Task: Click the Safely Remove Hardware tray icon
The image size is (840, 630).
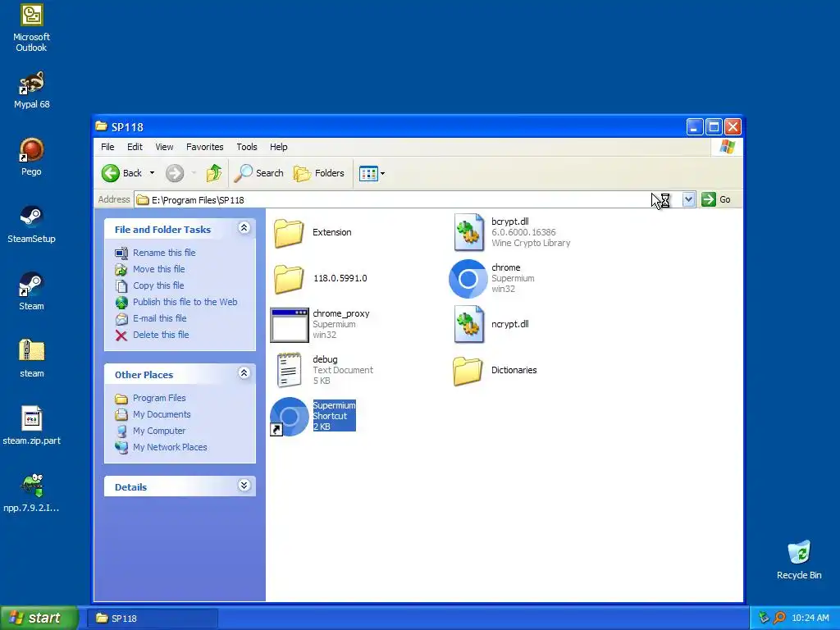Action: click(764, 619)
